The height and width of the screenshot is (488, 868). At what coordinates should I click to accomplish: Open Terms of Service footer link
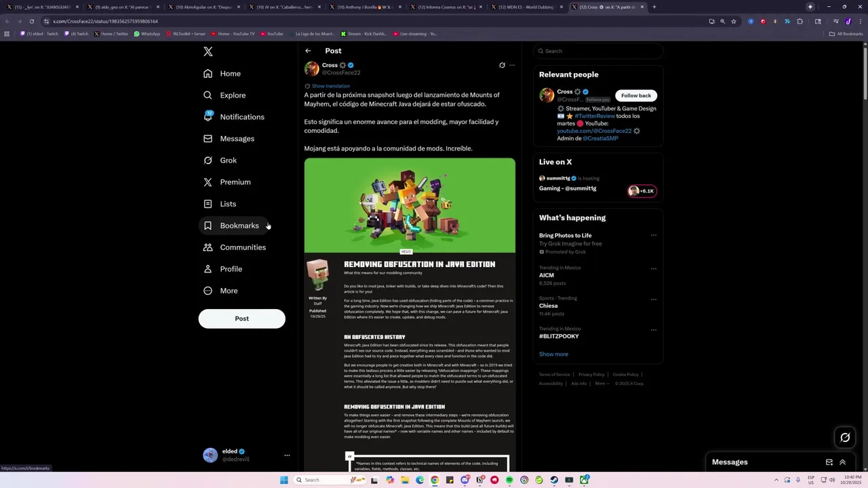click(x=555, y=374)
